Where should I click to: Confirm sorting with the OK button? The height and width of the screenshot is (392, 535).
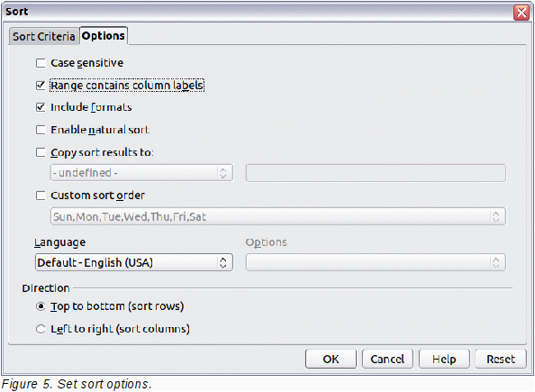pos(331,359)
